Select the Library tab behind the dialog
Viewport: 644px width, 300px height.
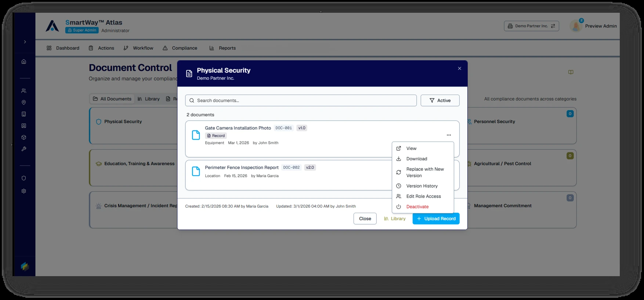coord(149,99)
